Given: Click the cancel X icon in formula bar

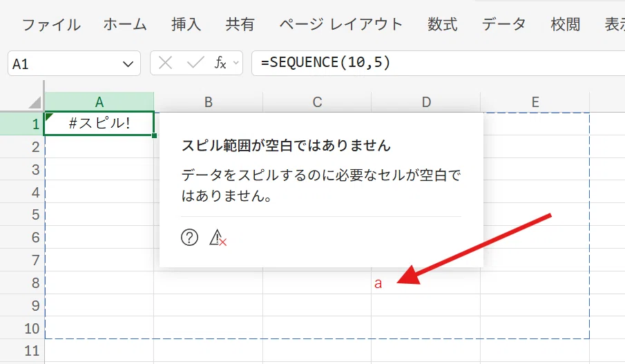Looking at the screenshot, I should click(x=165, y=63).
